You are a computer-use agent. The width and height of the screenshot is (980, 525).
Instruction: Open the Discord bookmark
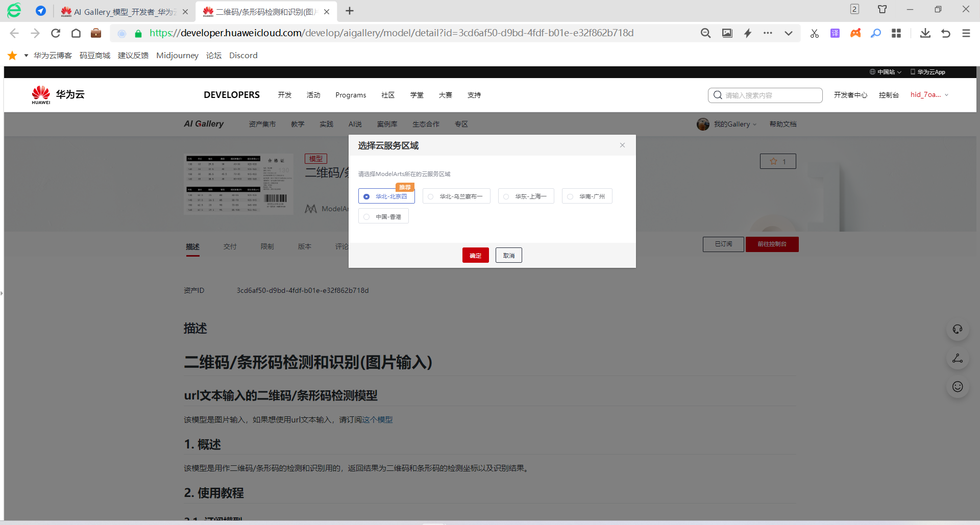coord(243,55)
